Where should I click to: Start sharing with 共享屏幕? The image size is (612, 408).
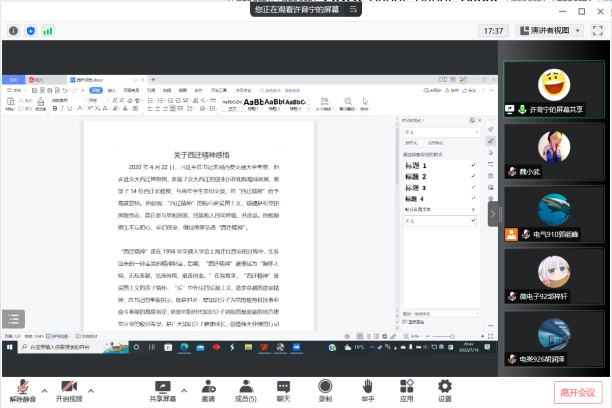click(163, 391)
